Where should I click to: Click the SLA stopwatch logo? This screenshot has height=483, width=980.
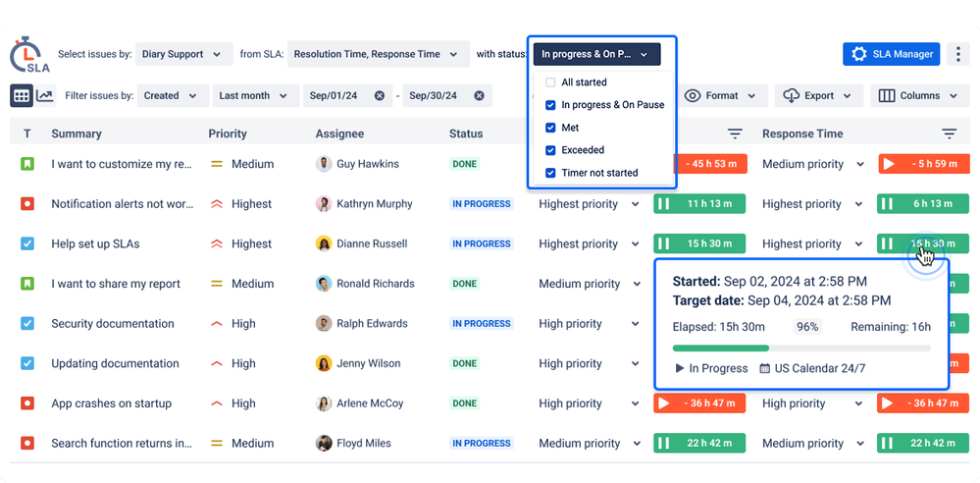[x=28, y=55]
